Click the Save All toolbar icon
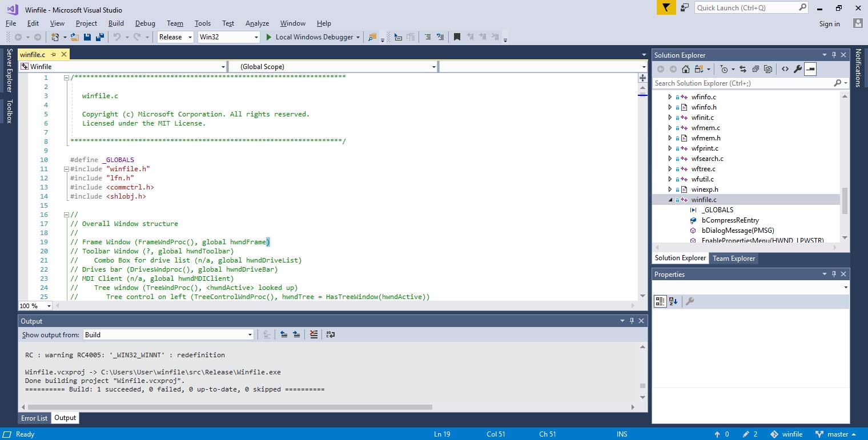868x440 pixels. [100, 37]
